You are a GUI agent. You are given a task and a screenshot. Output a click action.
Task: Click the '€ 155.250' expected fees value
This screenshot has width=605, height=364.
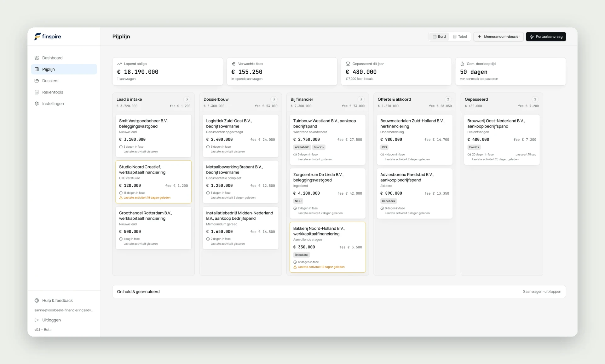[247, 72]
